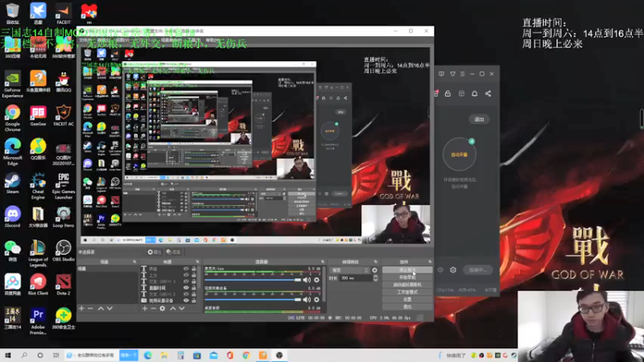The image size is (644, 362).
Task: Click the 启动虚拟摄像机 button
Action: tap(407, 285)
